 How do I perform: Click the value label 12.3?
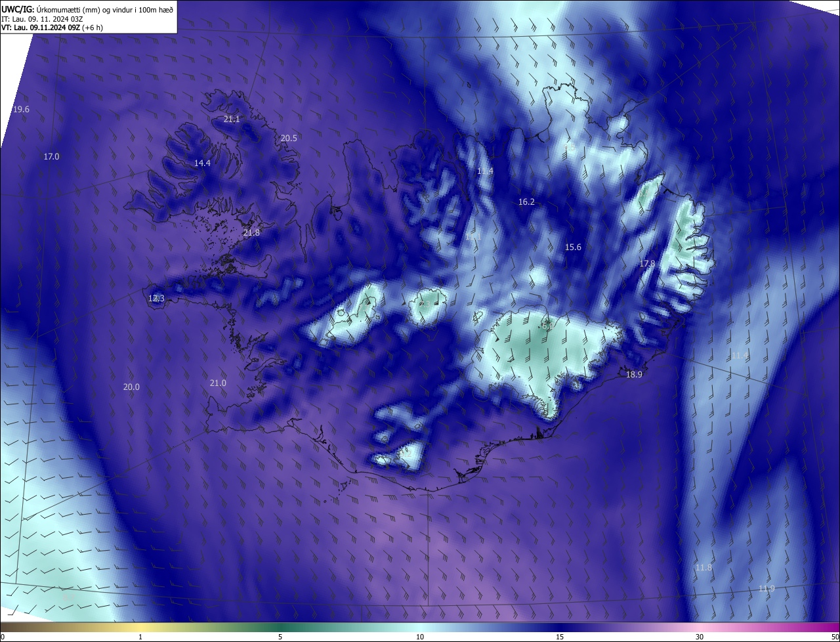[x=156, y=298]
